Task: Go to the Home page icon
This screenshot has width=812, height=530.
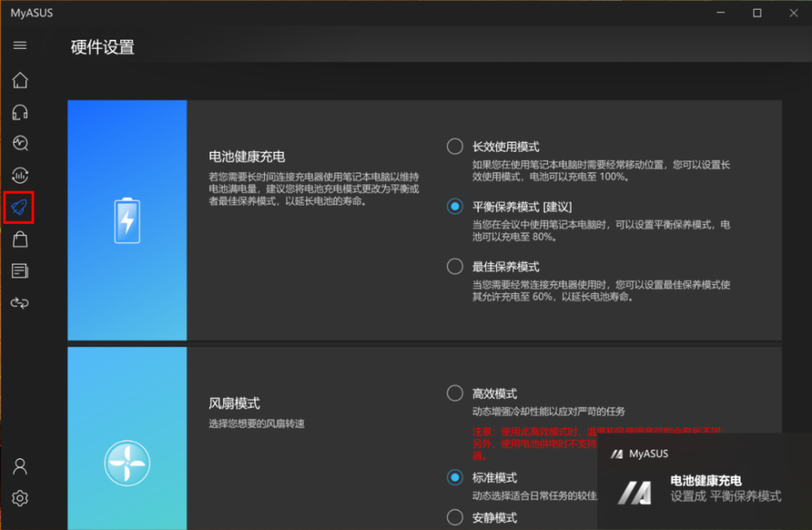Action: pyautogui.click(x=19, y=80)
